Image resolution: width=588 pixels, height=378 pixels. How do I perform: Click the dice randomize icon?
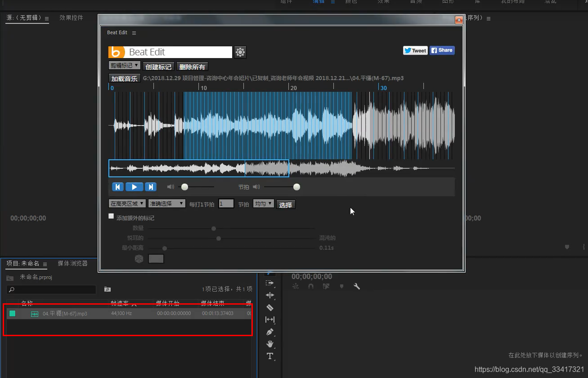click(139, 259)
